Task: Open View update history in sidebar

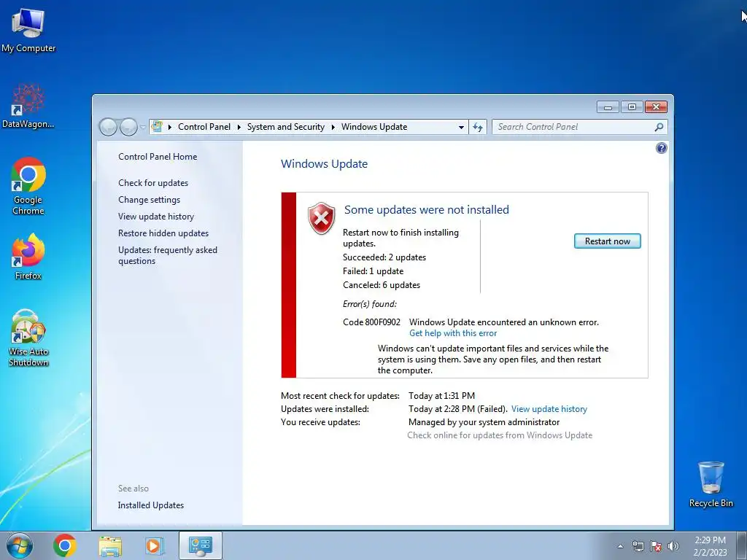Action: (x=156, y=216)
